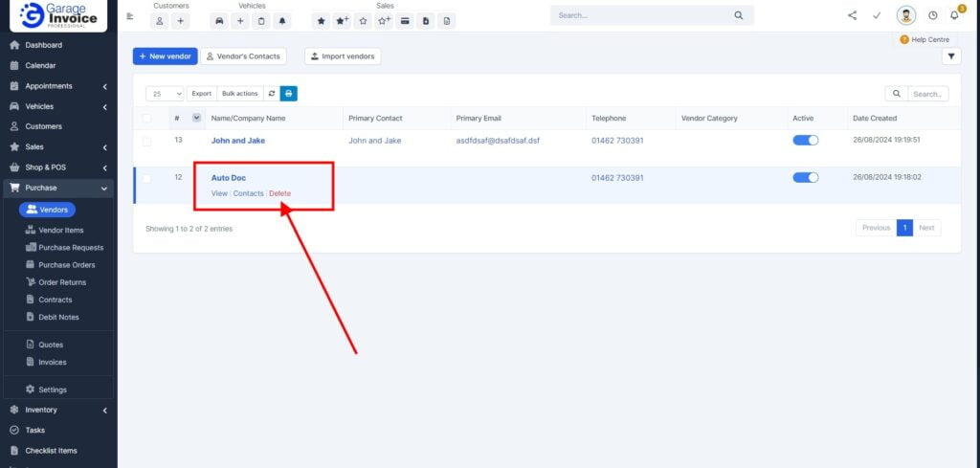The height and width of the screenshot is (468, 980).
Task: Click the Garage Invoice logo
Action: [x=58, y=15]
